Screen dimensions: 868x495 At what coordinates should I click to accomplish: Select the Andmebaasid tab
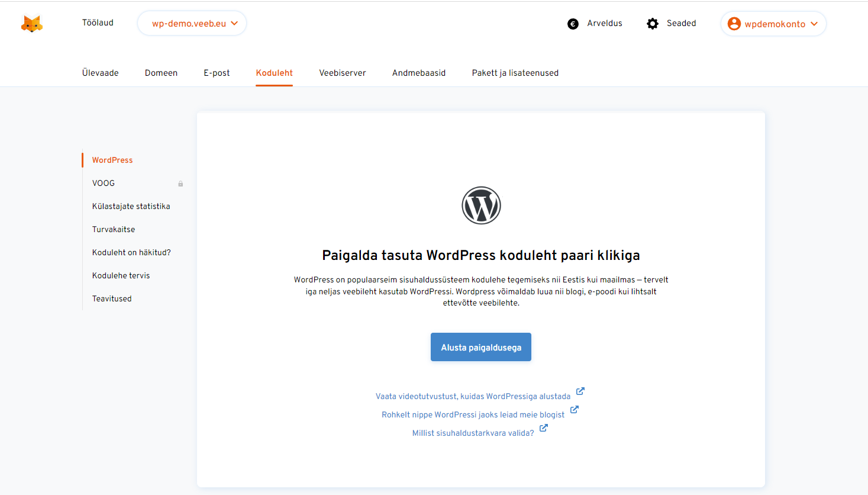(418, 72)
